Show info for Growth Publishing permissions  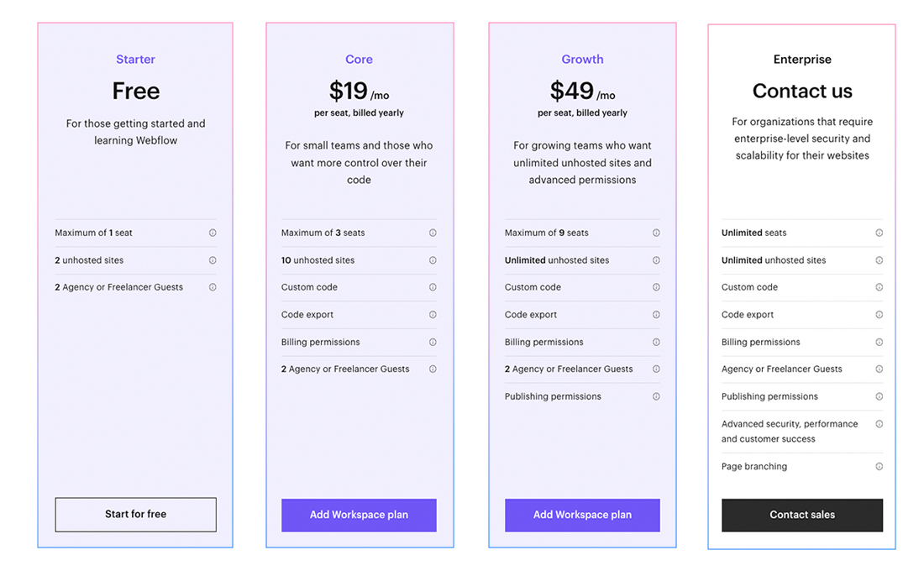tap(656, 396)
